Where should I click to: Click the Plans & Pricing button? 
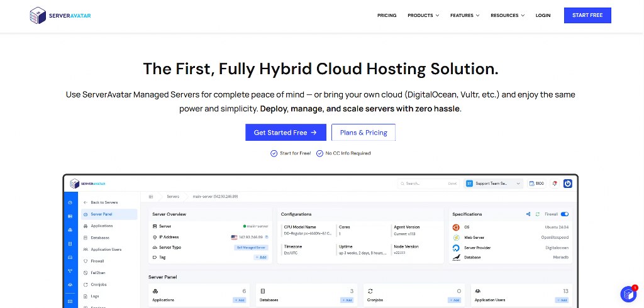click(x=364, y=132)
